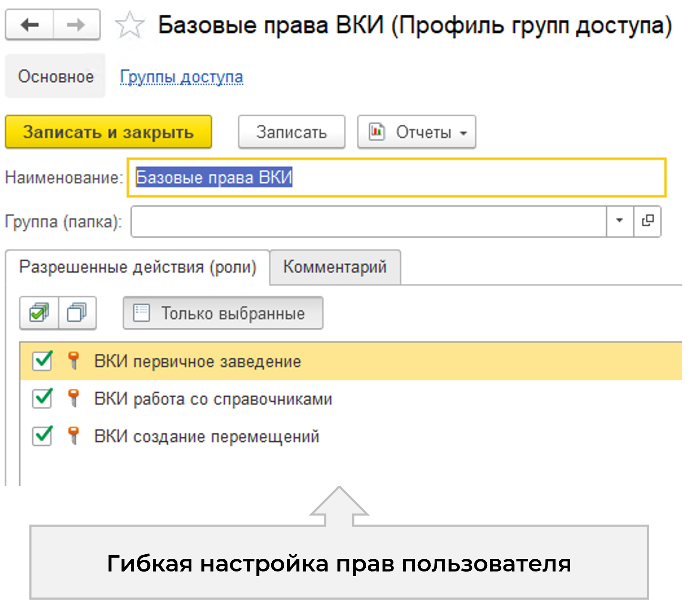
Task: Check all roles with the select-all icon
Action: [39, 313]
